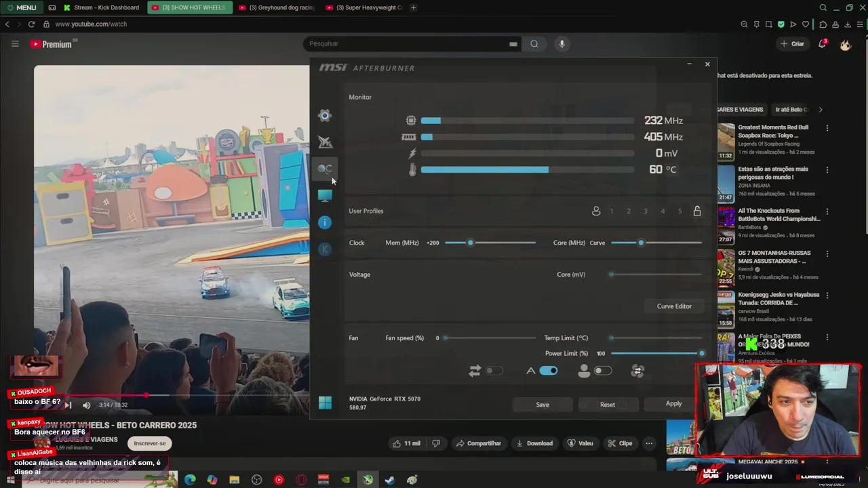Reload the YouTube page

31,24
